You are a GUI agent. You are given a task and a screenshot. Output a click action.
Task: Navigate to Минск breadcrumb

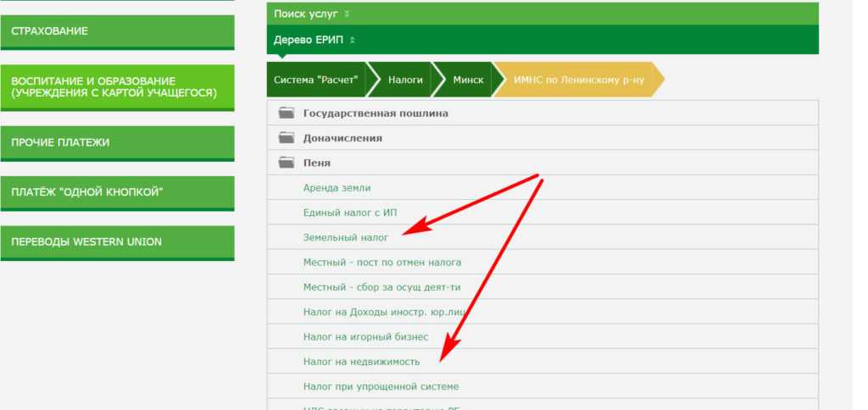click(x=468, y=80)
